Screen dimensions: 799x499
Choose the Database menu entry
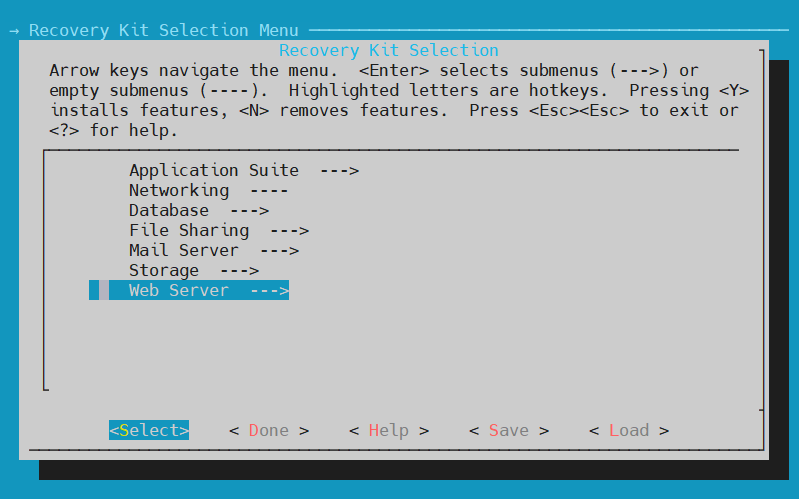coord(168,210)
